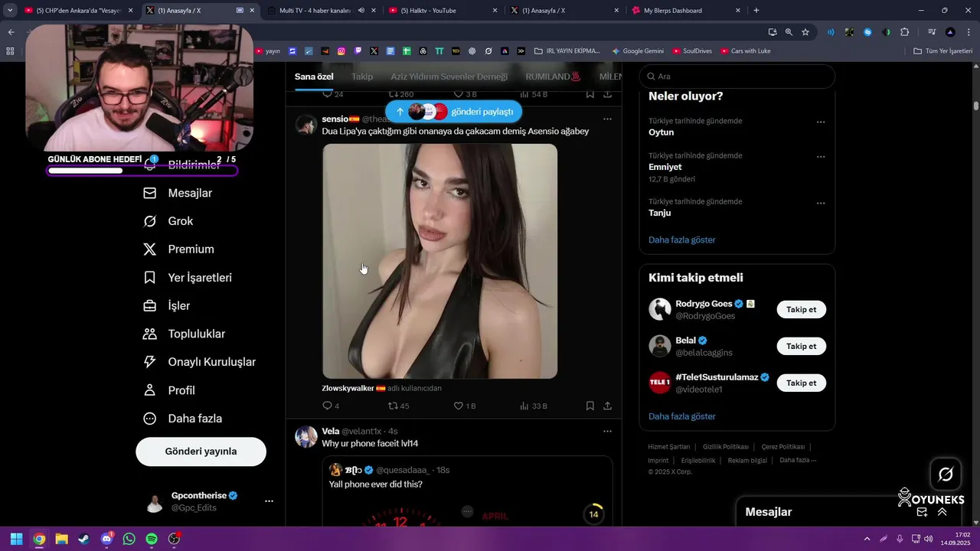Open Topluluklar communities page
The image size is (980, 551).
click(184, 334)
